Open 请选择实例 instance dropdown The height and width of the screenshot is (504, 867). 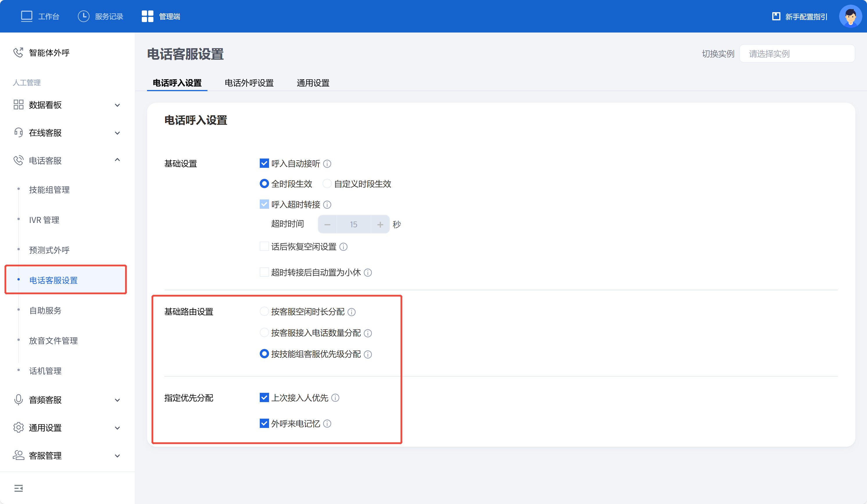[x=797, y=54]
